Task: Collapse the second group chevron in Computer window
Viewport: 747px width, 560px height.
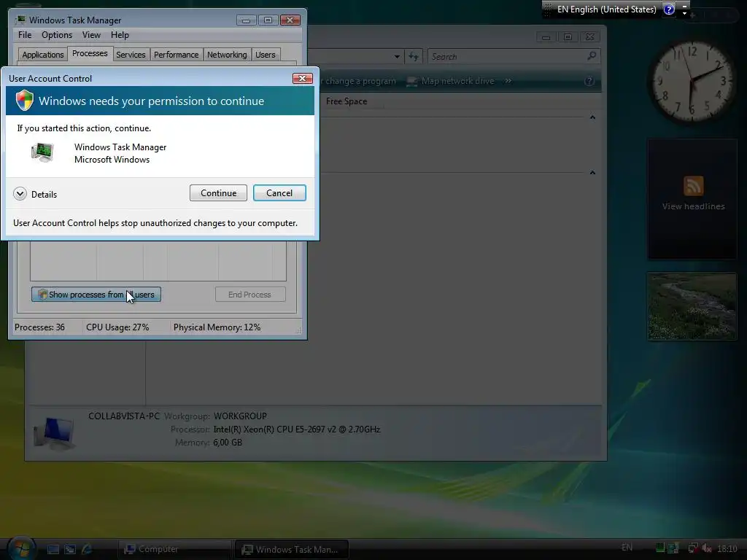Action: click(x=592, y=172)
